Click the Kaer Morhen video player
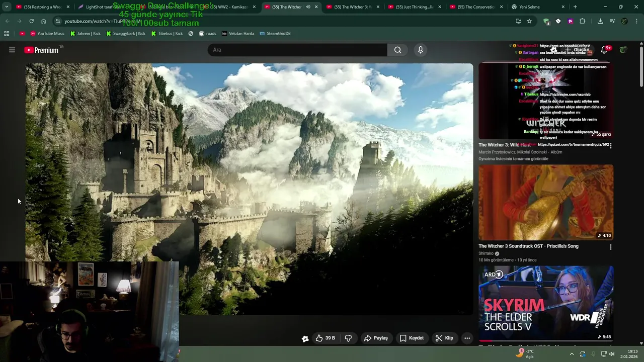This screenshot has height=362, width=644. point(249,189)
